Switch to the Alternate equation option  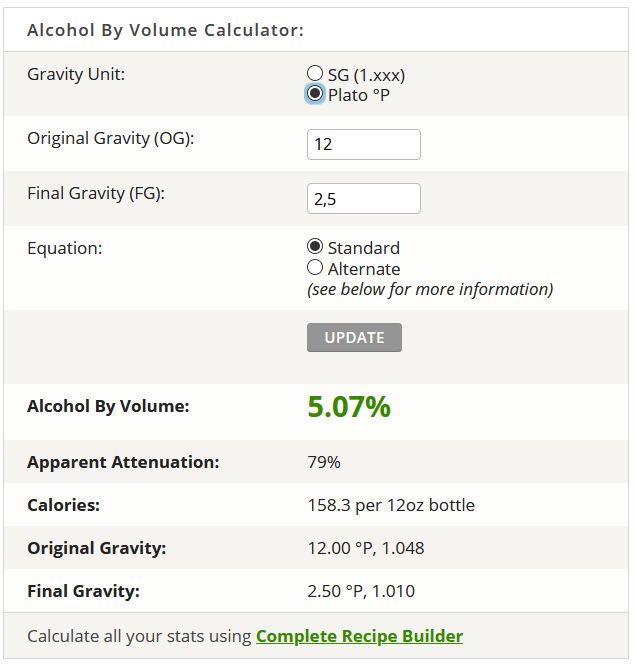[x=315, y=268]
